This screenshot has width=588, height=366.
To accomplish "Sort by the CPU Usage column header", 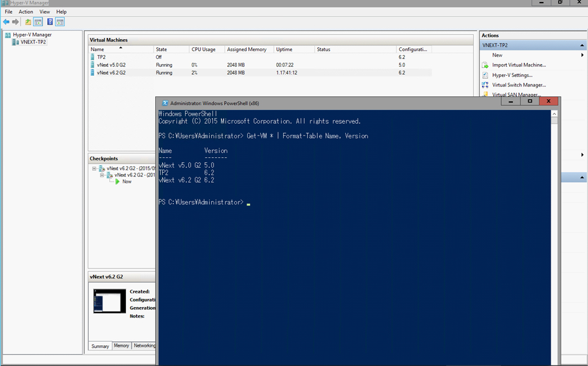I will [x=207, y=49].
